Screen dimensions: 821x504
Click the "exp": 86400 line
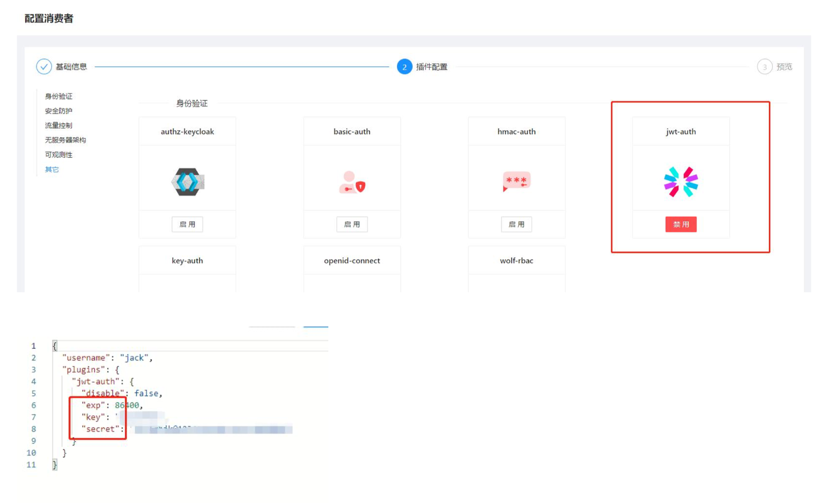112,405
